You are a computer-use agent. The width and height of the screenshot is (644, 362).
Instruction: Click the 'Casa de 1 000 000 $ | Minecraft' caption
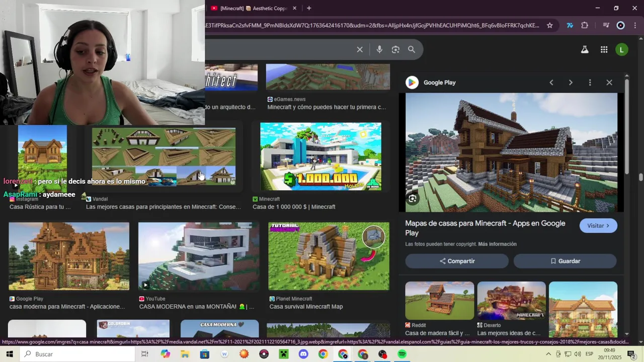point(294,207)
